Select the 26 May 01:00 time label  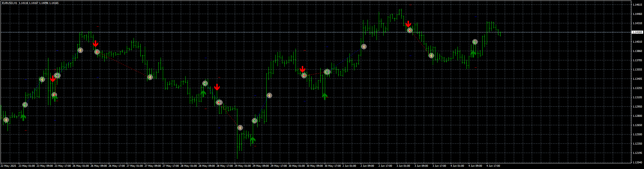[x=81, y=166]
